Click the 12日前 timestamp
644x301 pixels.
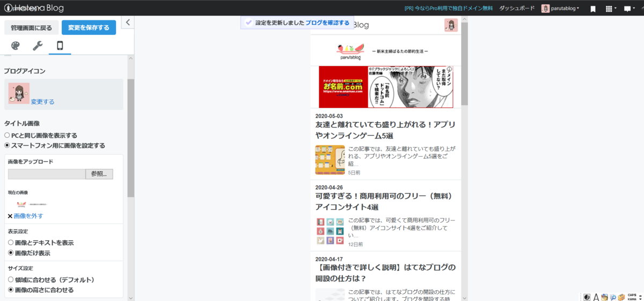tap(356, 244)
